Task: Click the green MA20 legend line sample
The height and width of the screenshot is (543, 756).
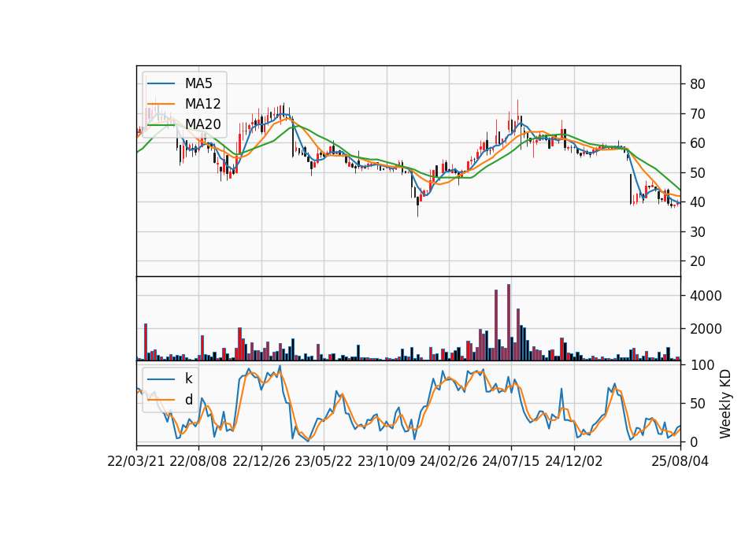Action: tap(161, 124)
